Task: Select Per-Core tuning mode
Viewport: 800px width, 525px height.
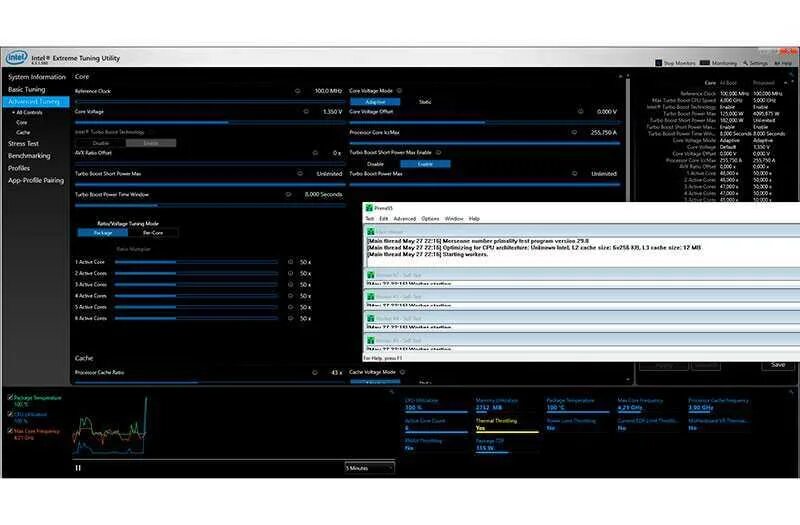Action: pyautogui.click(x=153, y=233)
